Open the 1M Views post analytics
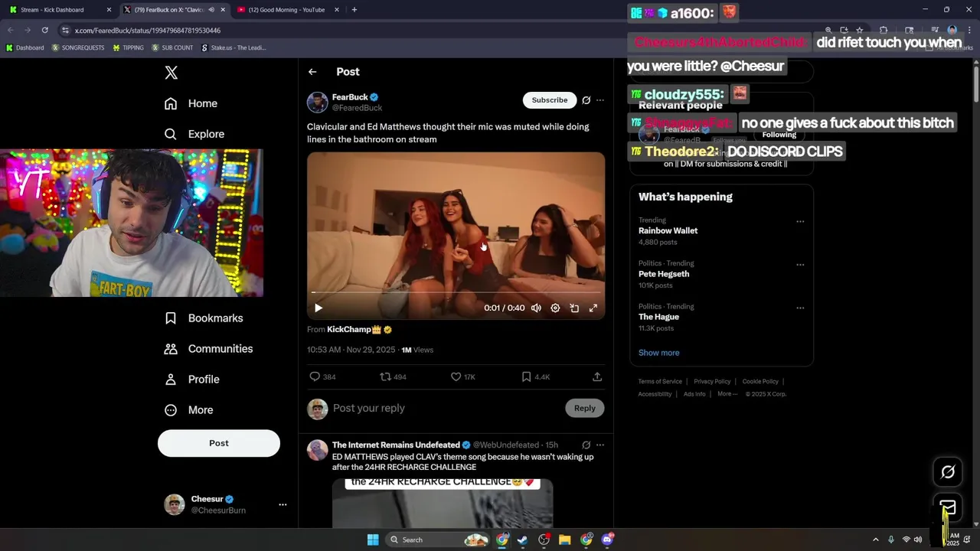Image resolution: width=980 pixels, height=551 pixels. pos(418,350)
